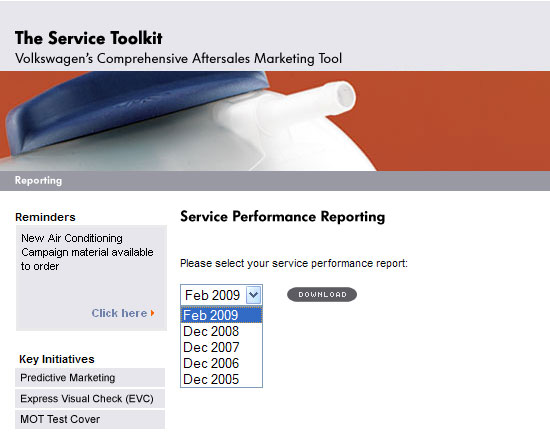Image resolution: width=550 pixels, height=446 pixels.
Task: Click the Feb 2009 combo box field
Action: (221, 295)
